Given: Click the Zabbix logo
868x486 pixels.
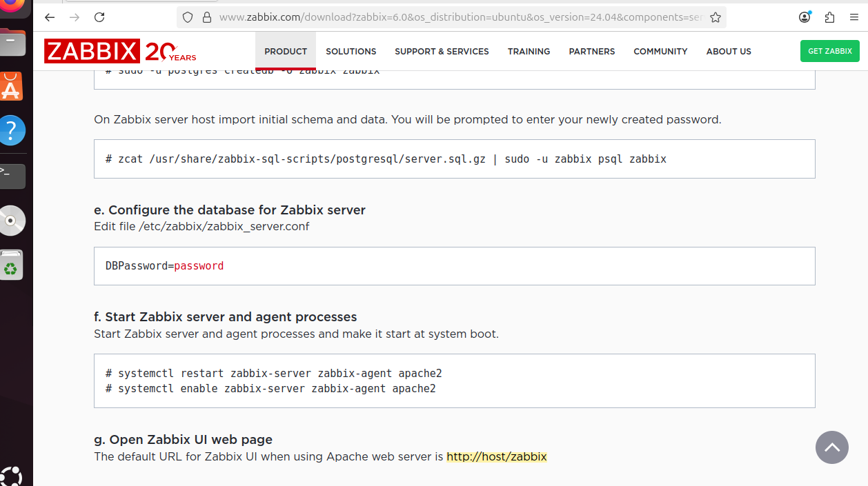Looking at the screenshot, I should [x=121, y=51].
